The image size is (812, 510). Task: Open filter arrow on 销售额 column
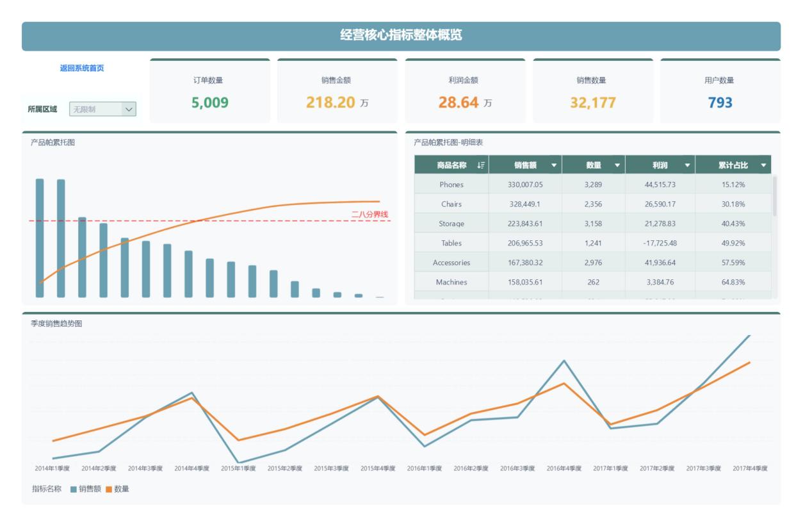(554, 165)
